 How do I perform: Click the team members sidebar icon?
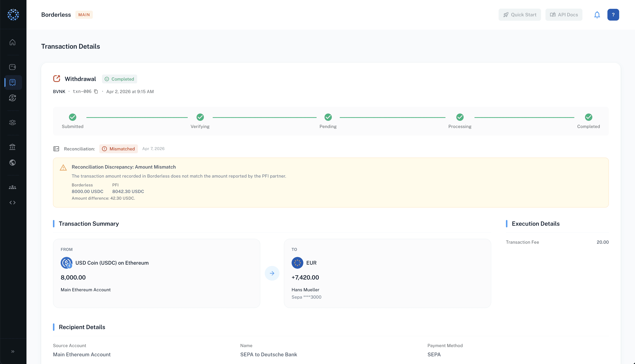[13, 187]
